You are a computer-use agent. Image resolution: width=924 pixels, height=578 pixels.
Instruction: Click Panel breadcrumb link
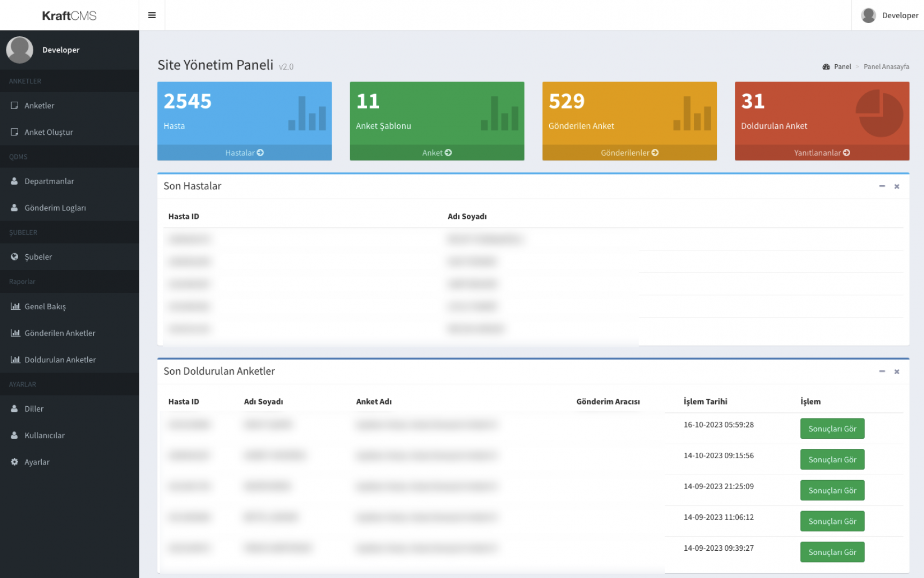pos(842,66)
